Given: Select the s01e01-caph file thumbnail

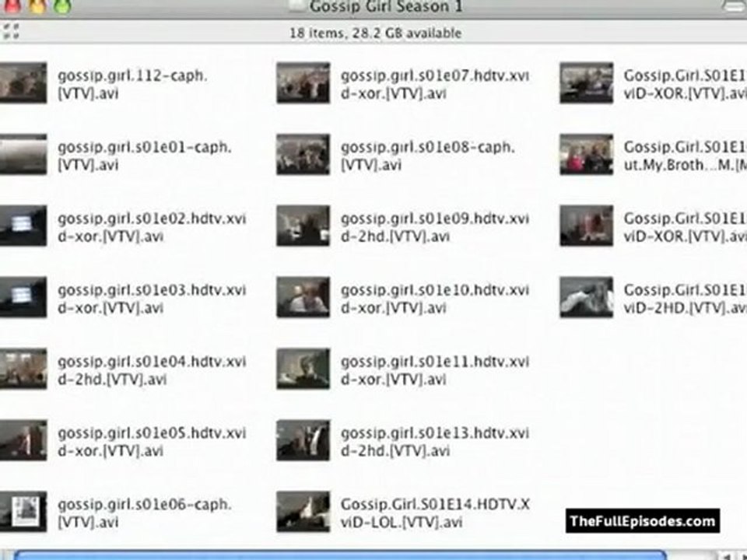Looking at the screenshot, I should click(23, 154).
